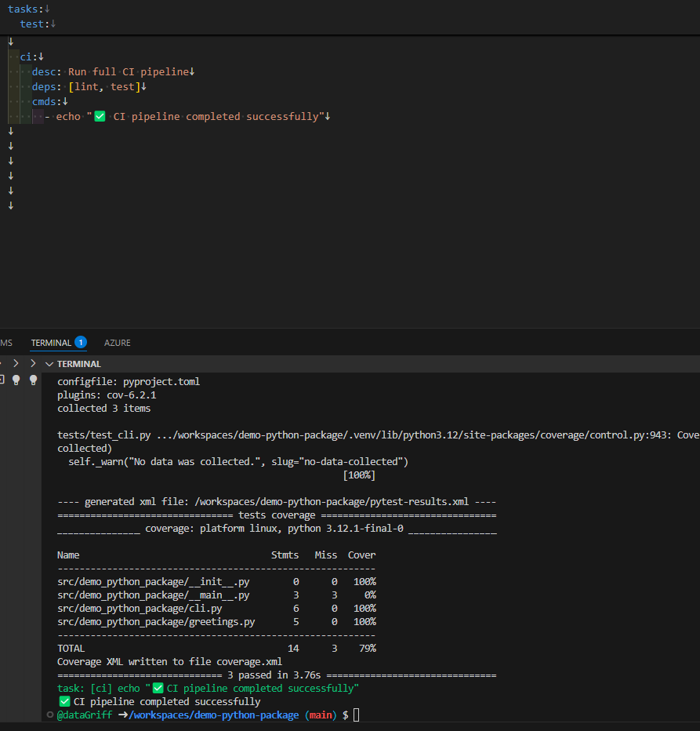Click the 'tests coverage' section divider text
The height and width of the screenshot is (731, 700).
click(277, 515)
